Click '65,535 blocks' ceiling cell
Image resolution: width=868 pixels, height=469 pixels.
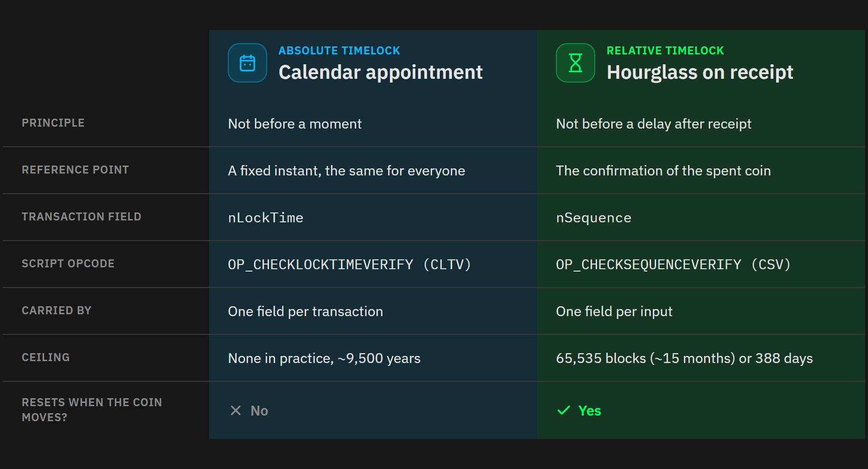(x=684, y=358)
